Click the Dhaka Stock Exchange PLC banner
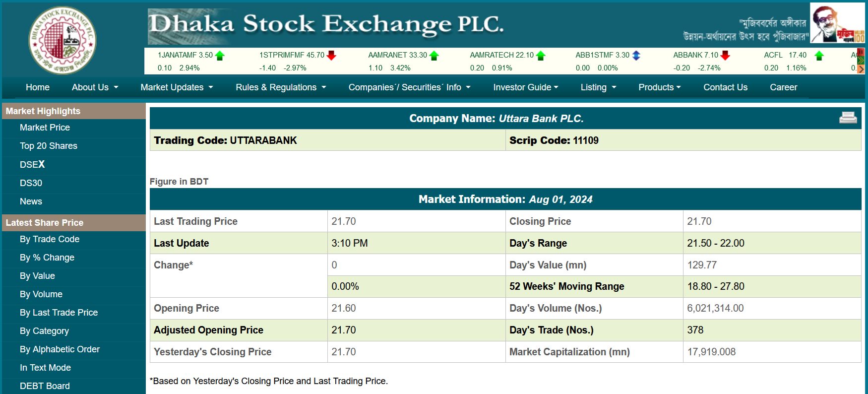The width and height of the screenshot is (868, 394). (x=326, y=26)
